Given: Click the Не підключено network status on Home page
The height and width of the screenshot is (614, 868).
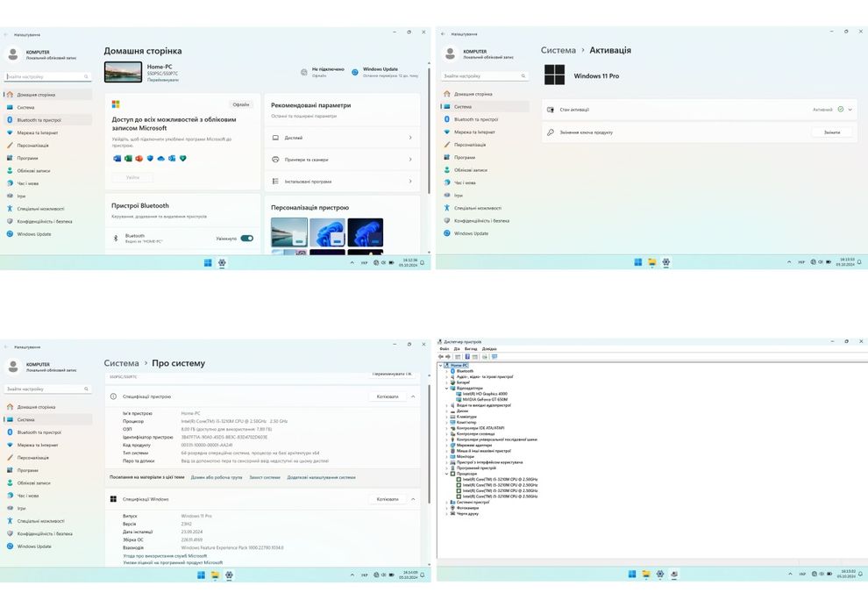Looking at the screenshot, I should pos(323,72).
